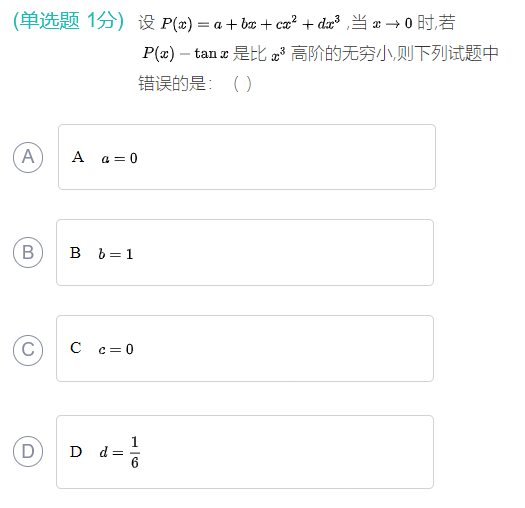Click the teal 单选题 1分 label

pyautogui.click(x=68, y=21)
